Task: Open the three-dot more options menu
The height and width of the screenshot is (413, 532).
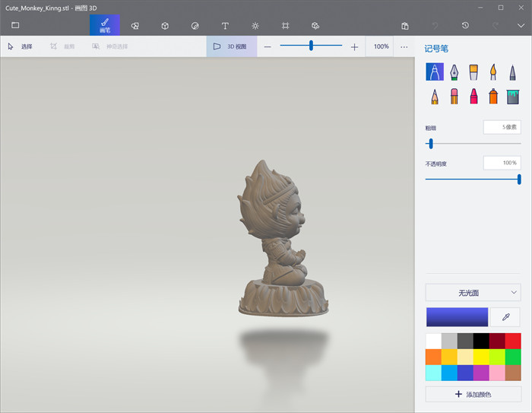Action: coord(404,47)
